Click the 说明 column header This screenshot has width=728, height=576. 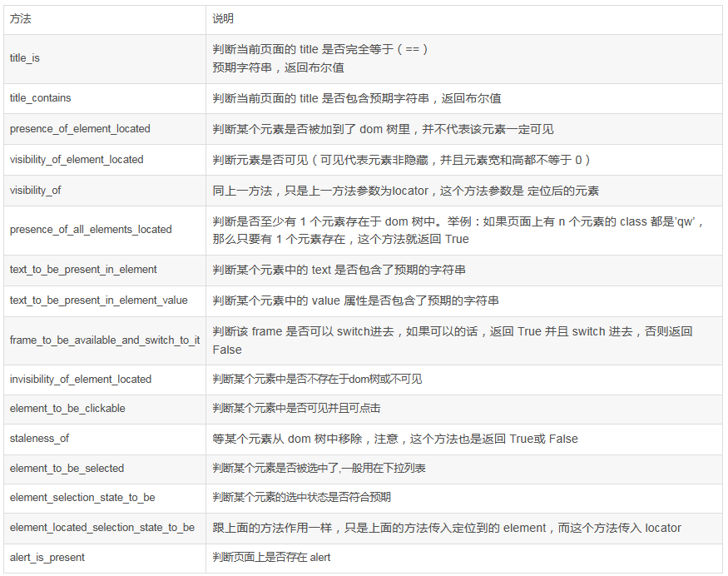222,18
